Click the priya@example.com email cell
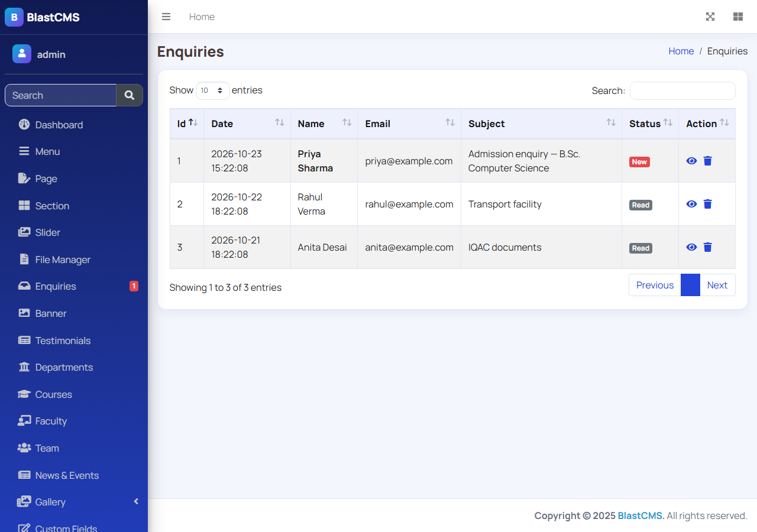 409,161
